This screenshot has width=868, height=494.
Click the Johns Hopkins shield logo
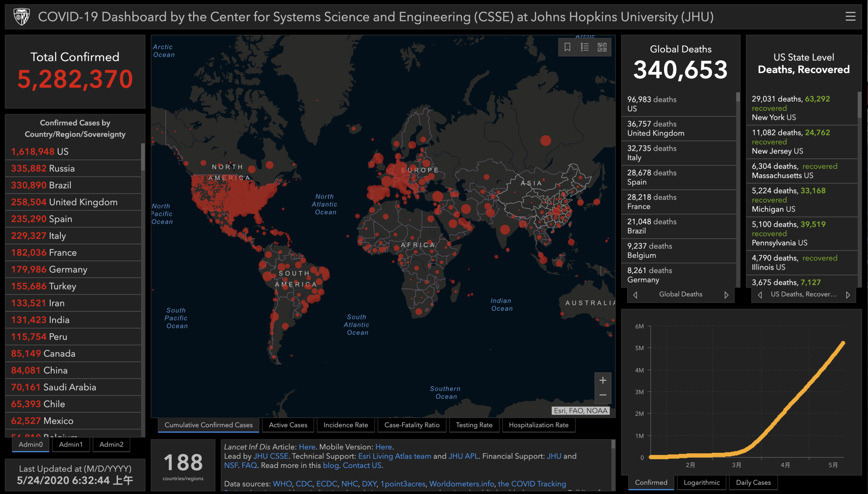pos(21,17)
